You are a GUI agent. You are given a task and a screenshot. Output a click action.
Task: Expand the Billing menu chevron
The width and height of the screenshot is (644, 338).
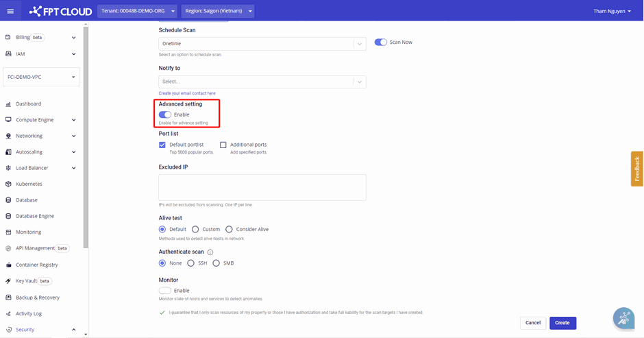click(x=73, y=38)
